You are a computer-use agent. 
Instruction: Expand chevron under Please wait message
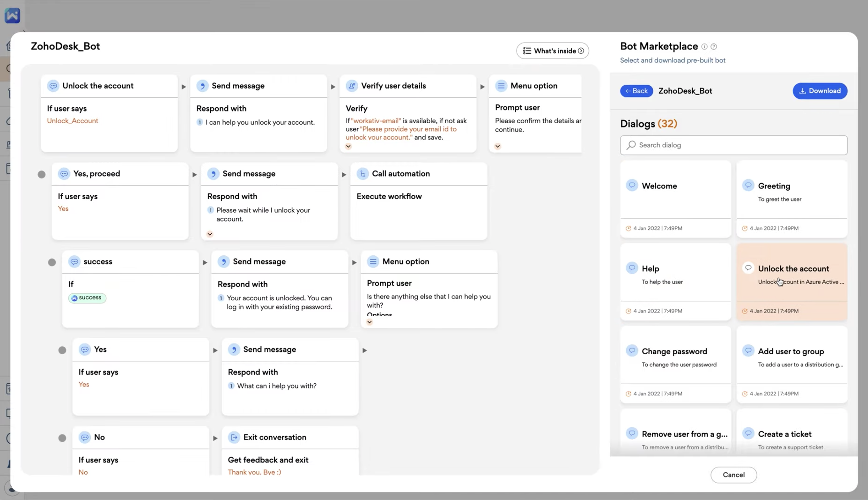click(210, 234)
